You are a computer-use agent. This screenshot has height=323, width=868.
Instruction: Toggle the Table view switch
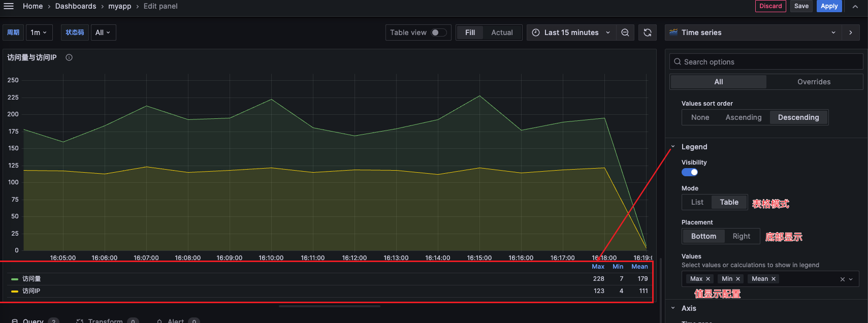[438, 33]
